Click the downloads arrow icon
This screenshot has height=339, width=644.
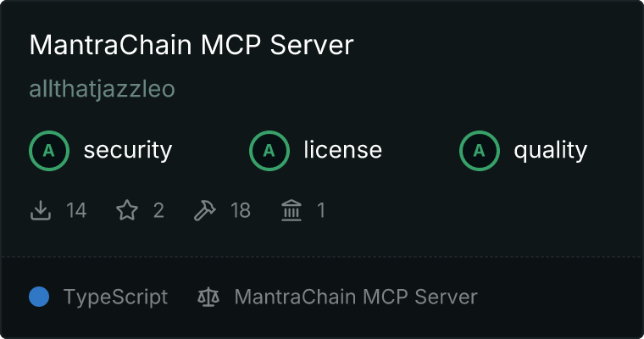coord(41,210)
